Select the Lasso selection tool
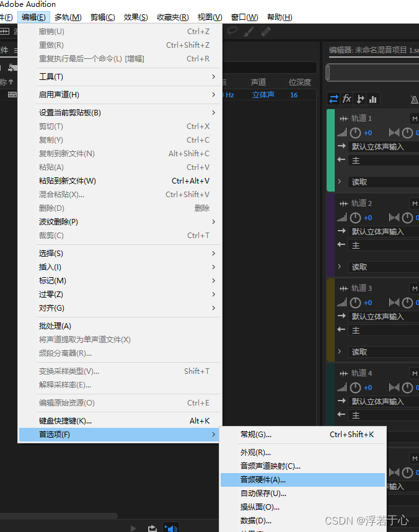Screen dimensions: 419x532 pos(232,31)
